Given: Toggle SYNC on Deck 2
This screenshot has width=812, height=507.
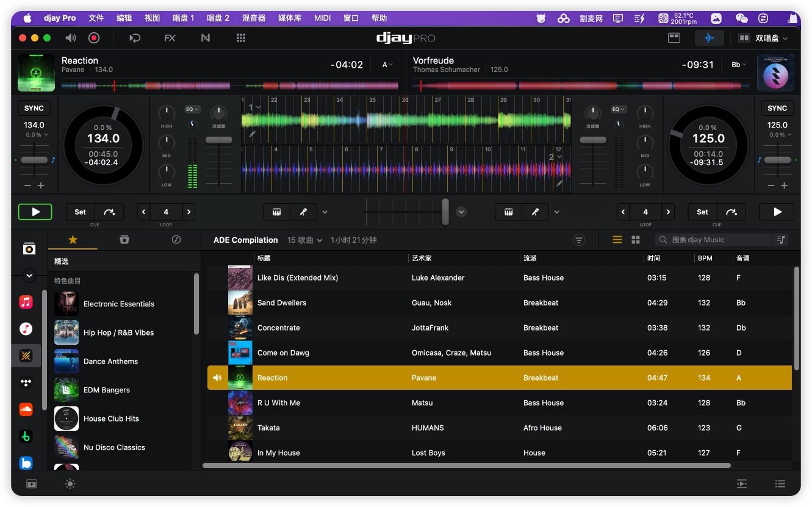Looking at the screenshot, I should coord(777,108).
